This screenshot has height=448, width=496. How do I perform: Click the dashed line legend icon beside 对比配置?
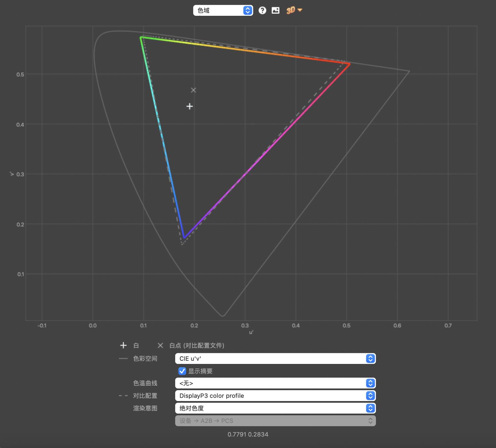(123, 396)
